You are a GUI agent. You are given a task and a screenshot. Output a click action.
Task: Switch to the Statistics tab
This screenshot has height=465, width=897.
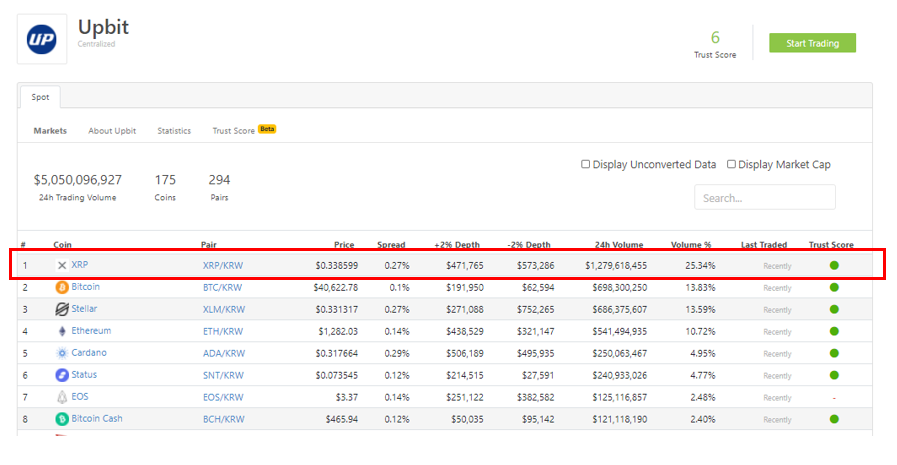[x=174, y=131]
